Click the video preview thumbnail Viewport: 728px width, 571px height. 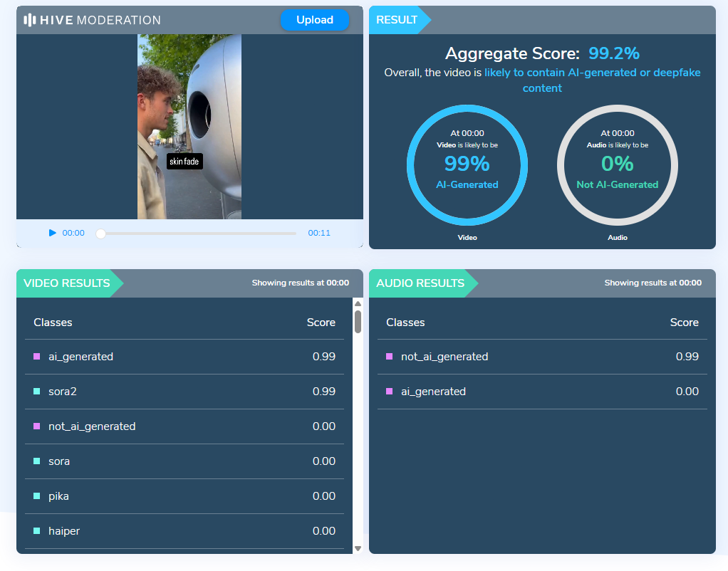point(189,127)
